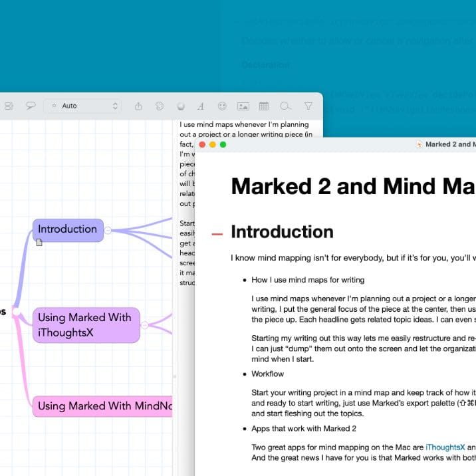Click the color sphere button in toolbar
The width and height of the screenshot is (476, 476).
point(180,106)
